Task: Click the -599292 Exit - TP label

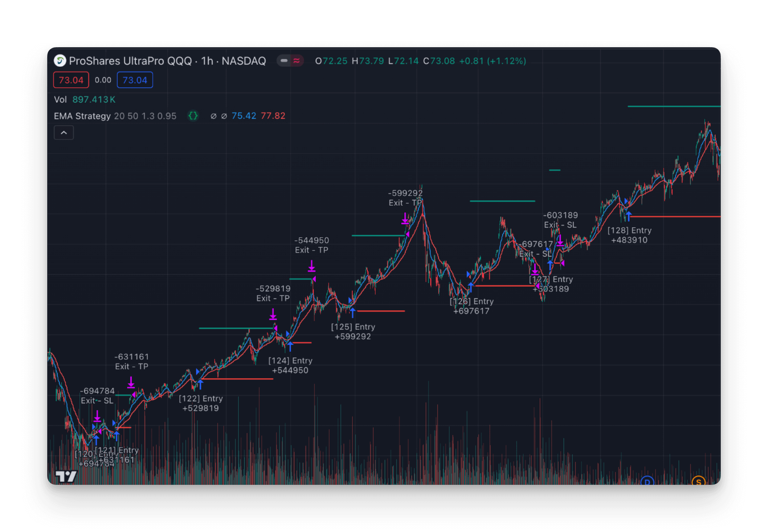Action: point(405,198)
